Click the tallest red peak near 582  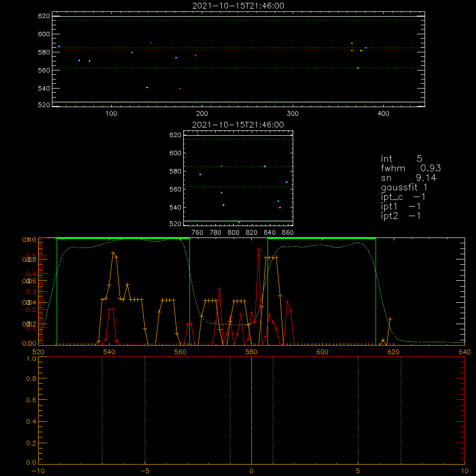click(x=258, y=249)
